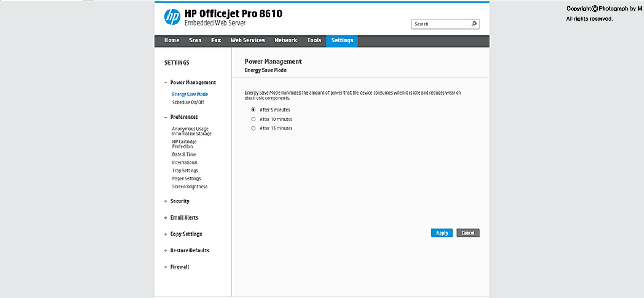This screenshot has width=644, height=298.
Task: Open the International settings link
Action: point(185,163)
